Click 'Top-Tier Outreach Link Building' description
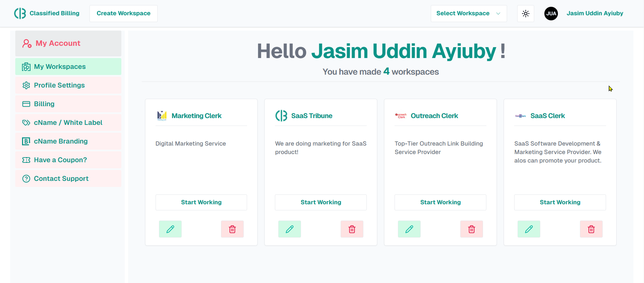 tap(439, 148)
